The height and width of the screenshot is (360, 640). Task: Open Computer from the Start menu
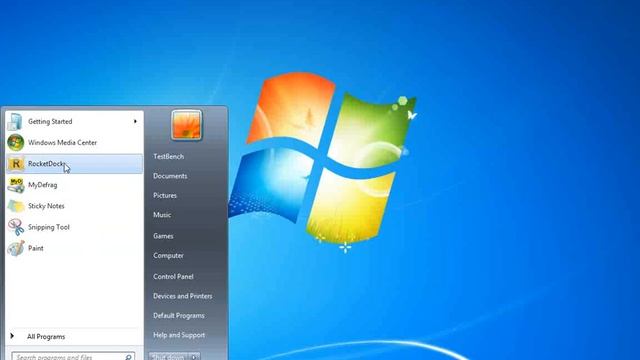pyautogui.click(x=169, y=256)
